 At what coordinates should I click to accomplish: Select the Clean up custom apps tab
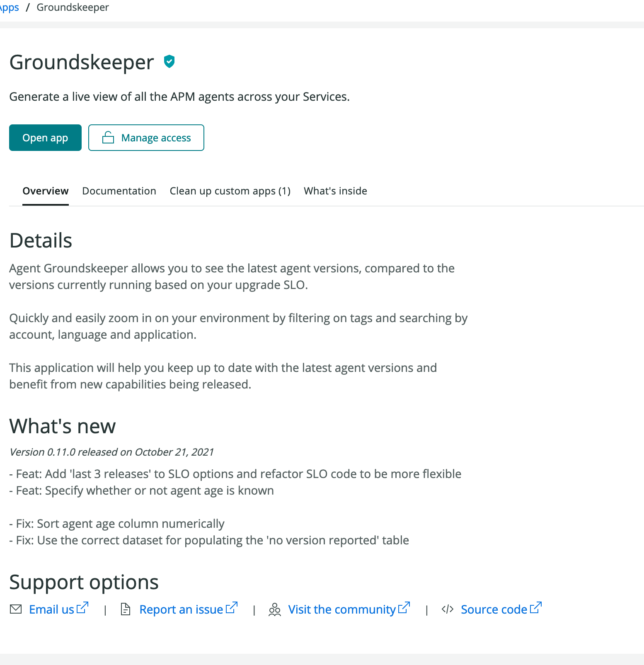230,191
